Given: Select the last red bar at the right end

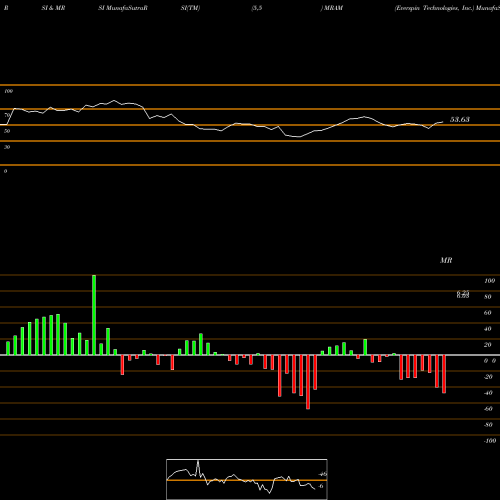Looking at the screenshot, I should click(444, 374).
